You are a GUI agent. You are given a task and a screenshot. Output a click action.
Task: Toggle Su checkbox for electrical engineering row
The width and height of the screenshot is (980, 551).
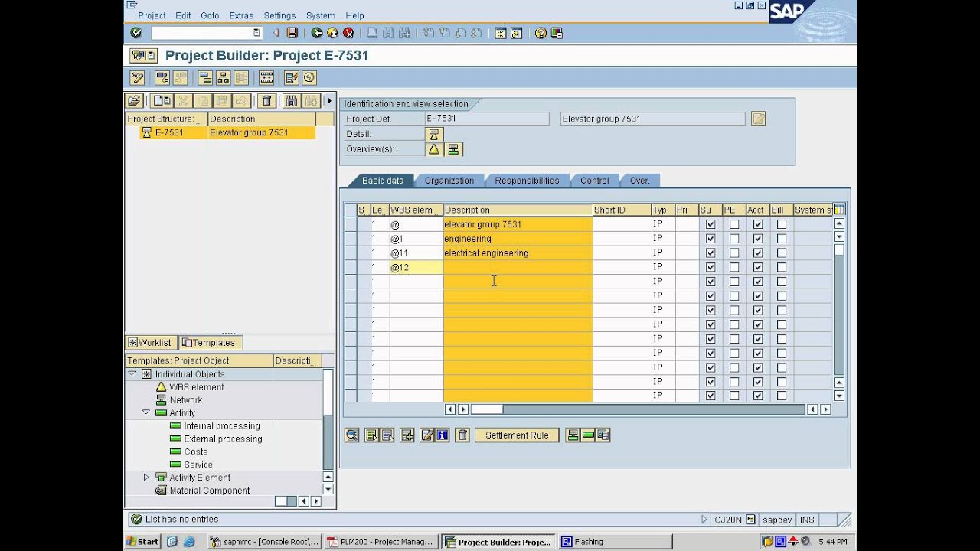(710, 253)
